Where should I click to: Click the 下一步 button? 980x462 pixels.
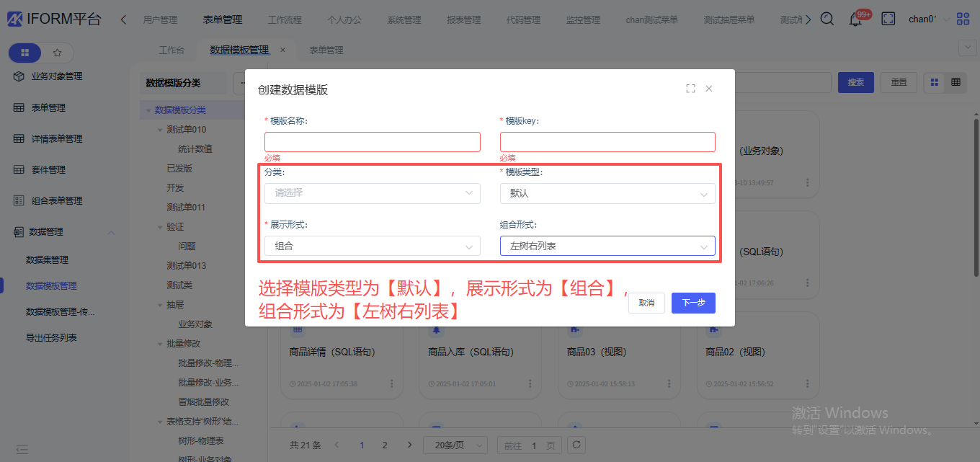coord(693,303)
